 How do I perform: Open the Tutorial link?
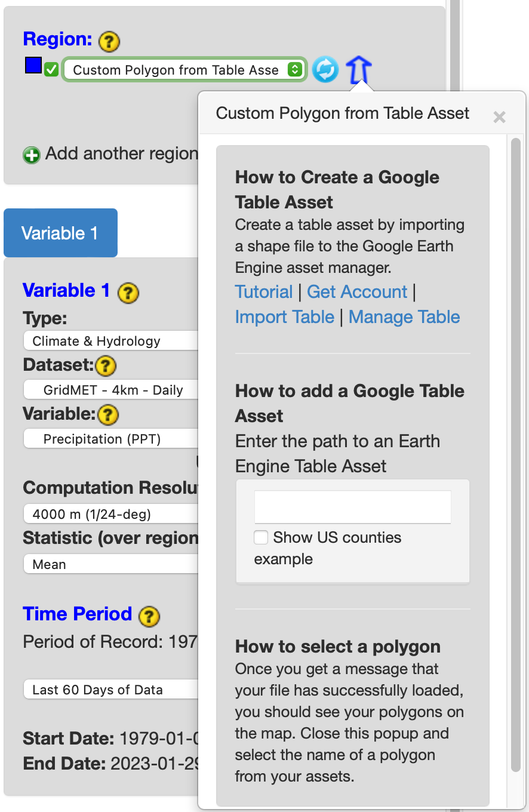click(263, 291)
